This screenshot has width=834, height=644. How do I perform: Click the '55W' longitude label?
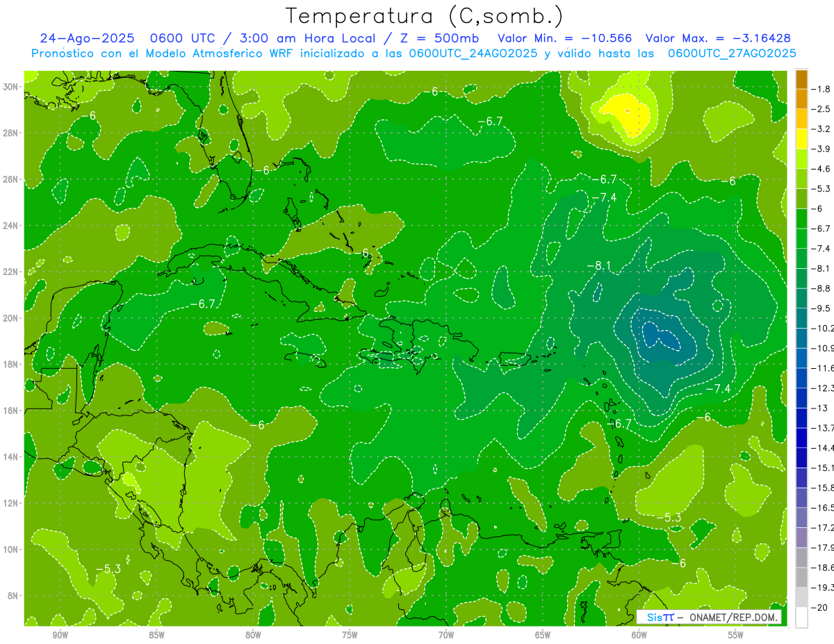736,635
